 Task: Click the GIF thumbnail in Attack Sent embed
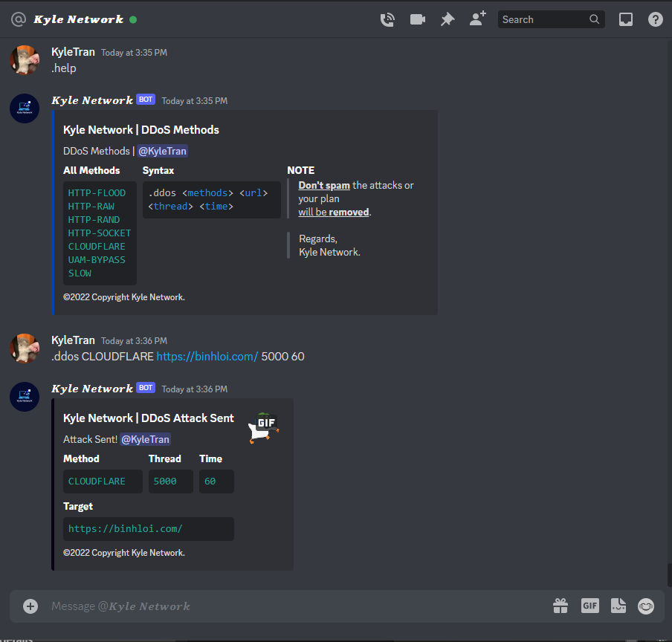[264, 428]
